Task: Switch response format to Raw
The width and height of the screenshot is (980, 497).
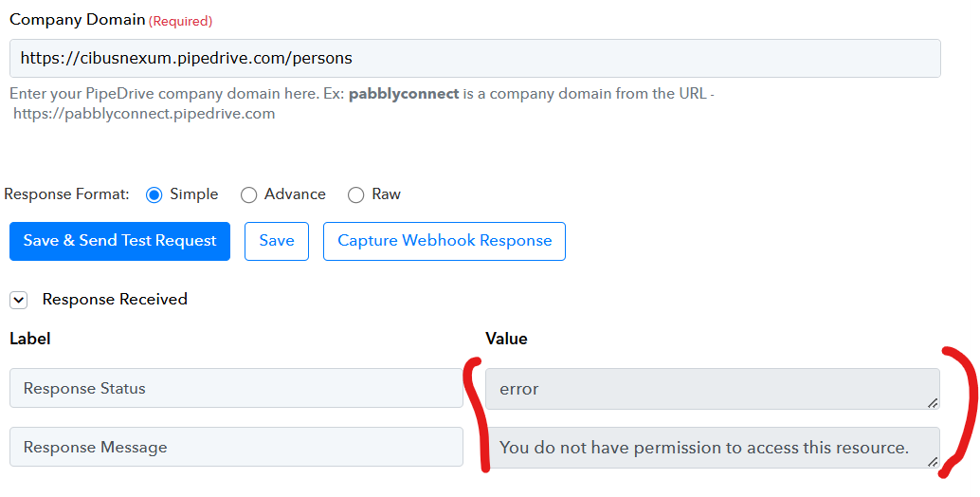Action: (356, 194)
